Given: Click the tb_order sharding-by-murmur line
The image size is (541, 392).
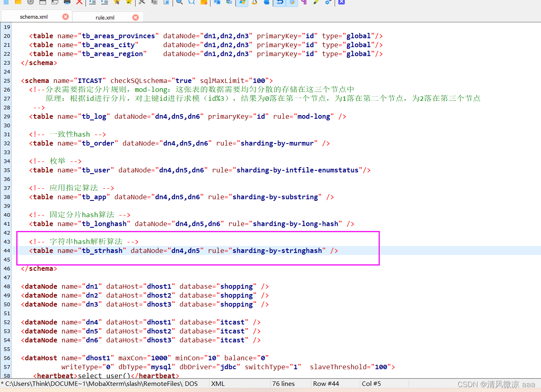Looking at the screenshot, I should point(179,143).
